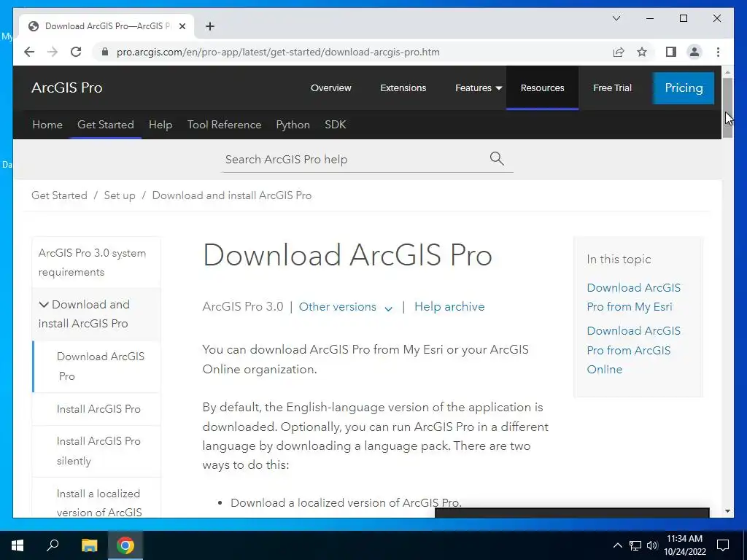Jump to Download ArcGIS Pro from My Esri
This screenshot has height=560, width=747.
click(634, 297)
